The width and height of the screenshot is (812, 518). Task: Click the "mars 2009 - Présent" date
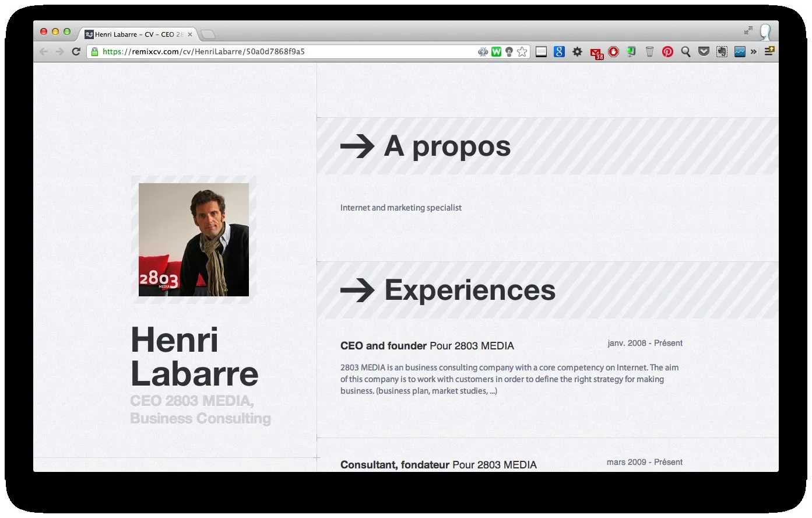coord(645,462)
